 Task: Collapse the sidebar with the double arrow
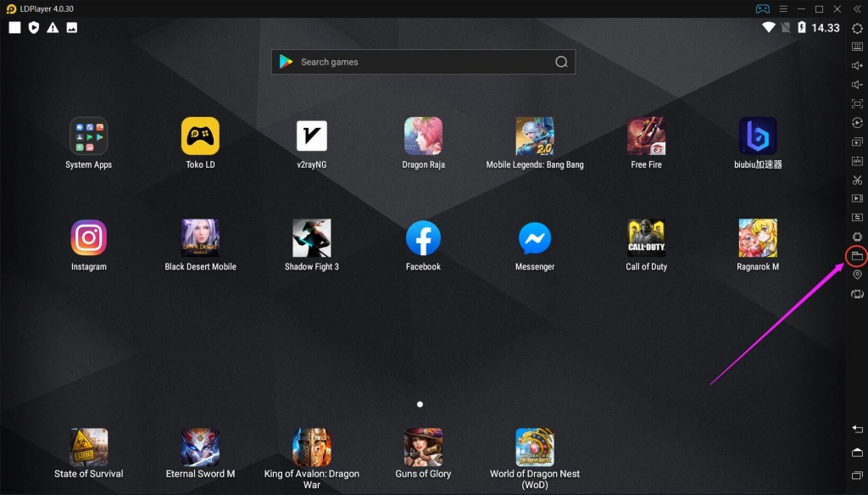(857, 8)
